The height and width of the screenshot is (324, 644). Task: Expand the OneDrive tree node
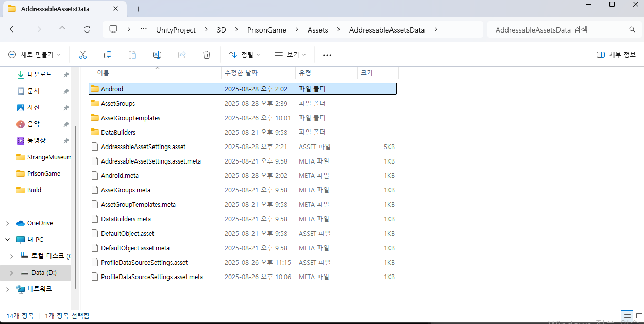click(x=7, y=223)
